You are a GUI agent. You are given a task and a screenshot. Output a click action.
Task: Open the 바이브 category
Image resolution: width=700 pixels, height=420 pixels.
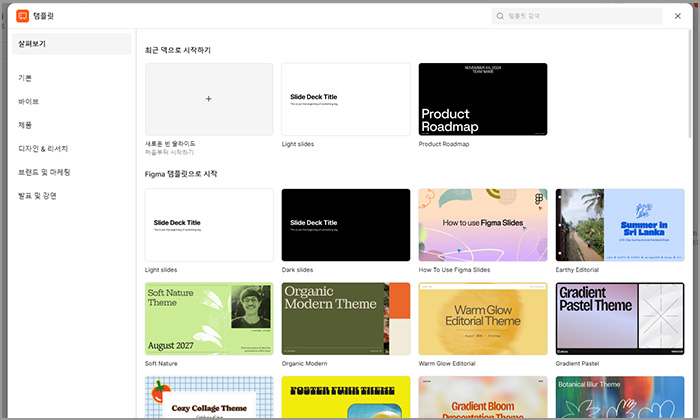(x=28, y=102)
